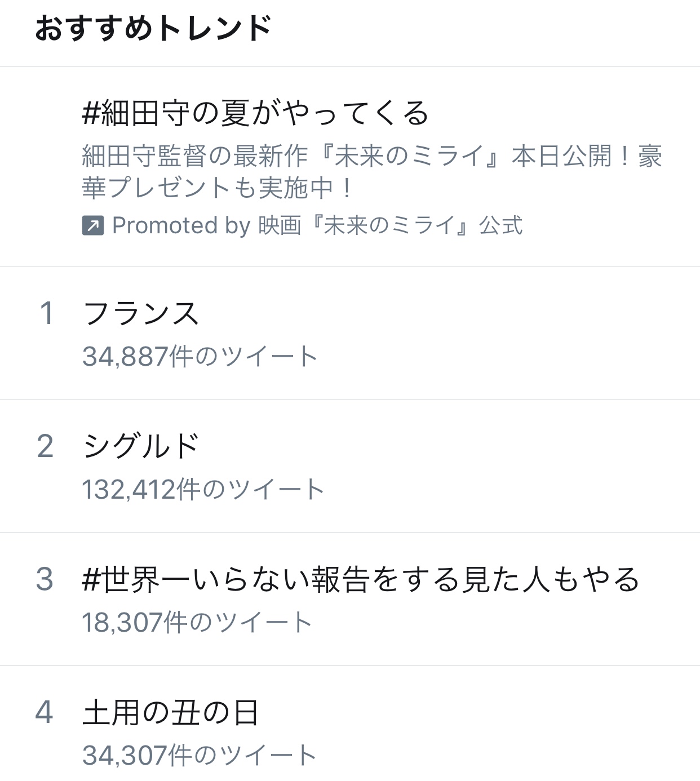Open the フランス trend
Viewport: 700px width, 781px height.
[141, 313]
